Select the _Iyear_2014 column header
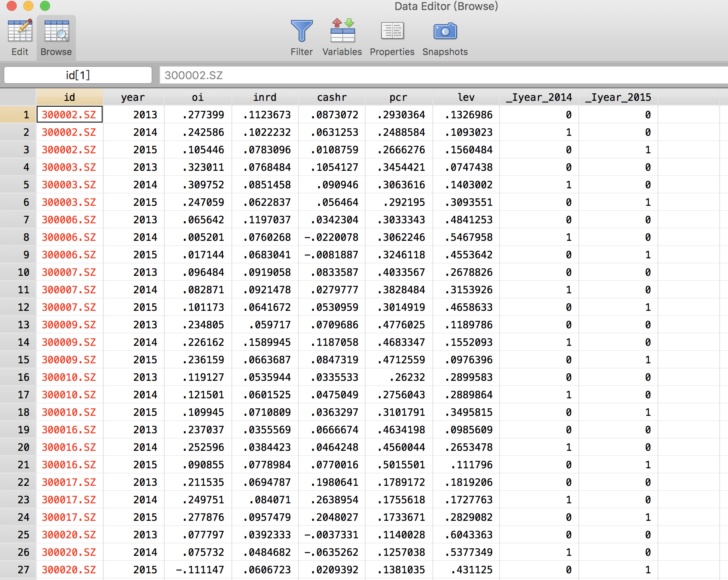Viewport: 728px width, 580px height. coord(539,97)
